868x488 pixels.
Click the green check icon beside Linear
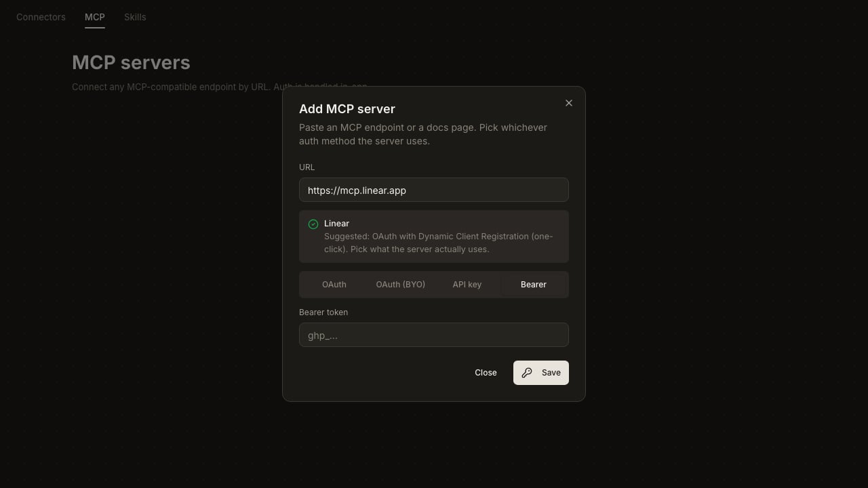pos(313,224)
